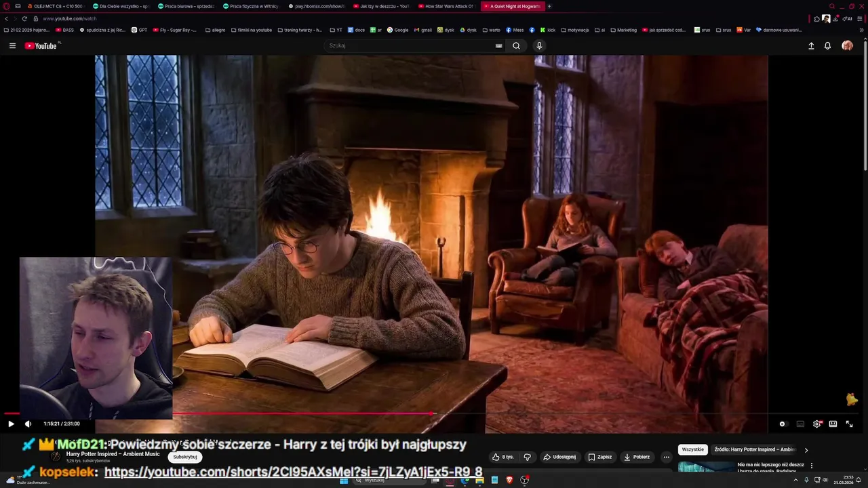Viewport: 868px width, 488px height.
Task: Open a new browser tab with plus
Action: 549,6
